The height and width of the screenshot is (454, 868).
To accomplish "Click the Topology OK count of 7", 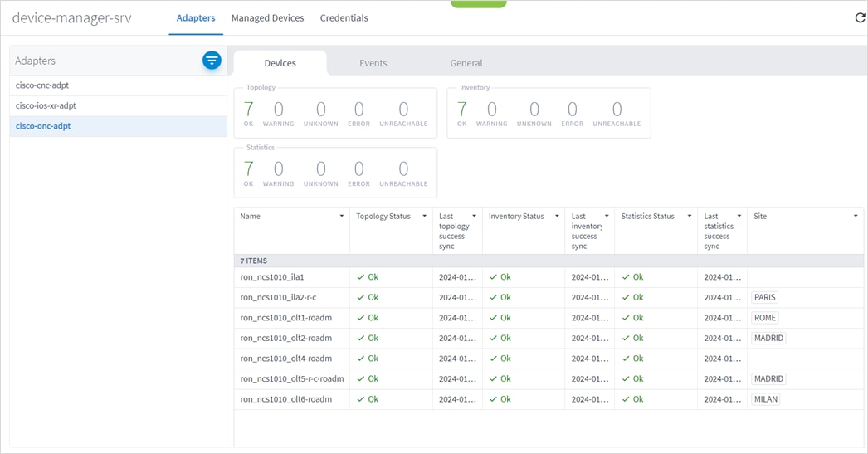I will (248, 110).
